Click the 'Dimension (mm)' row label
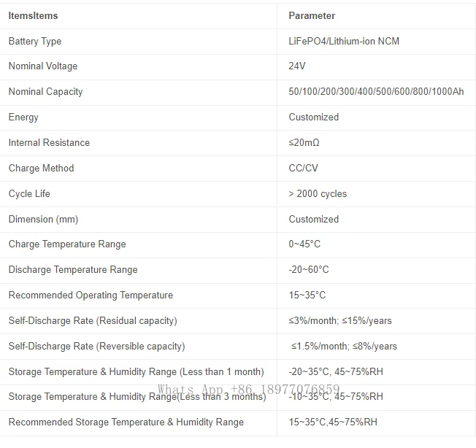This screenshot has height=448, width=476. point(43,219)
